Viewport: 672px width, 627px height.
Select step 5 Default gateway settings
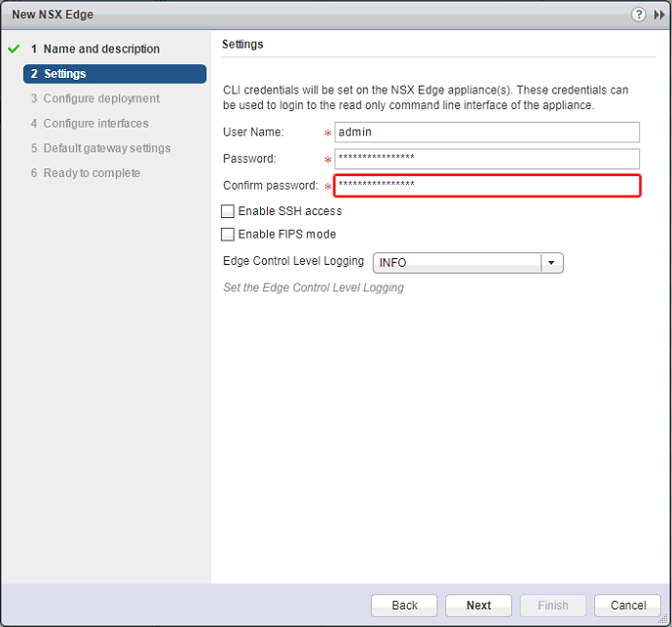point(106,148)
